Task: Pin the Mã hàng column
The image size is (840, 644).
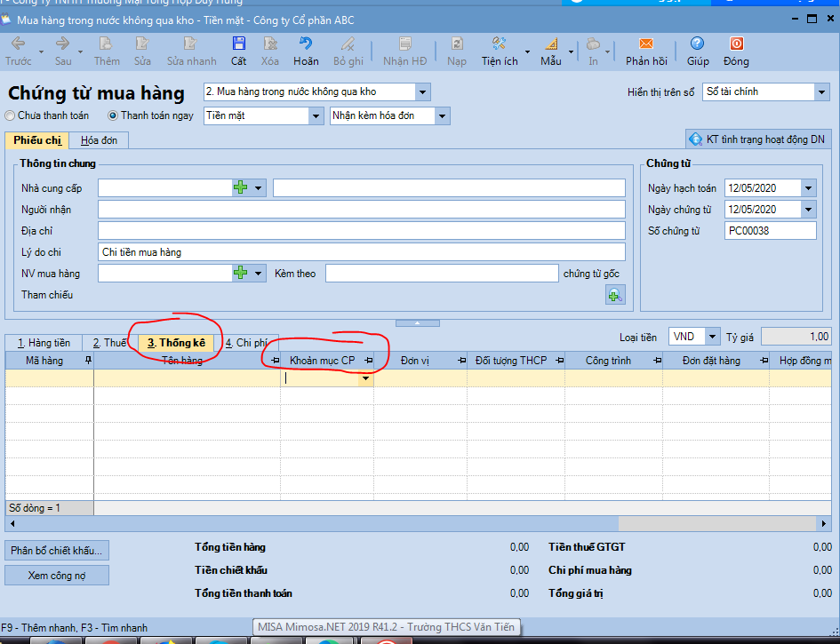Action: click(x=88, y=361)
